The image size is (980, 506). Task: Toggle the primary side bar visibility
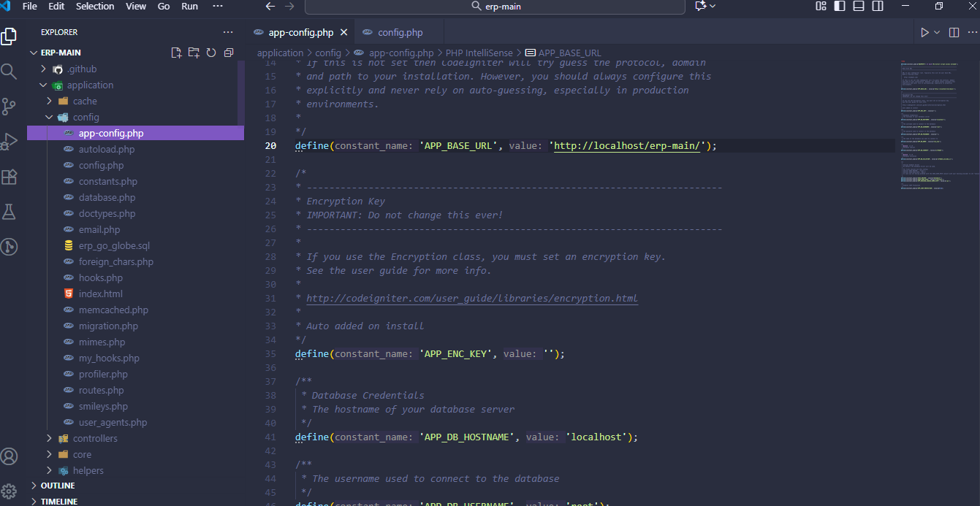[840, 6]
